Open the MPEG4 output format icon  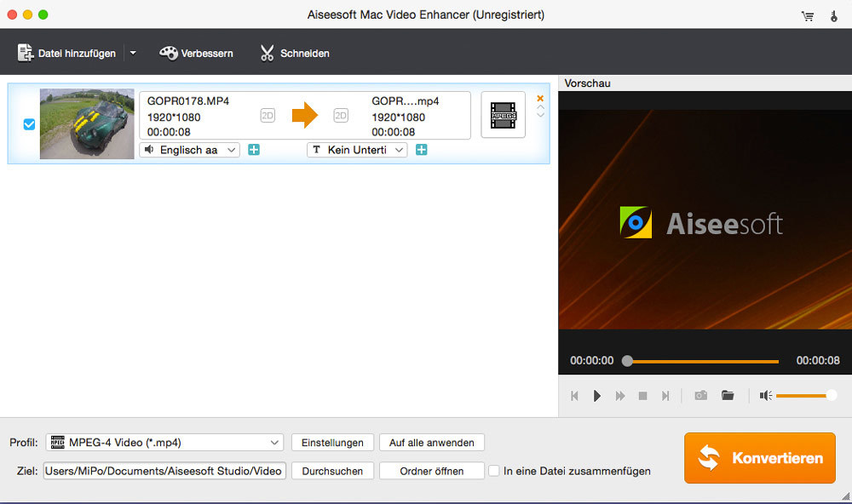pos(504,115)
